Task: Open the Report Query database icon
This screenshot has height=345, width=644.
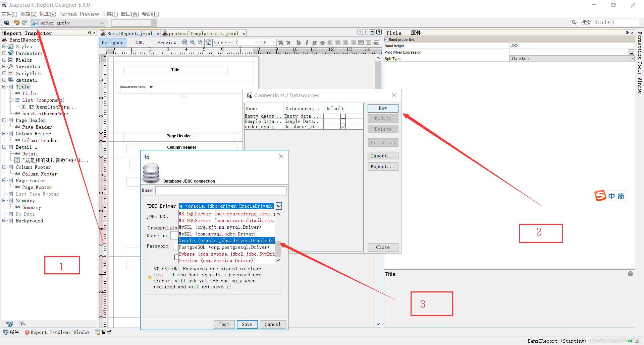Action: tap(185, 43)
